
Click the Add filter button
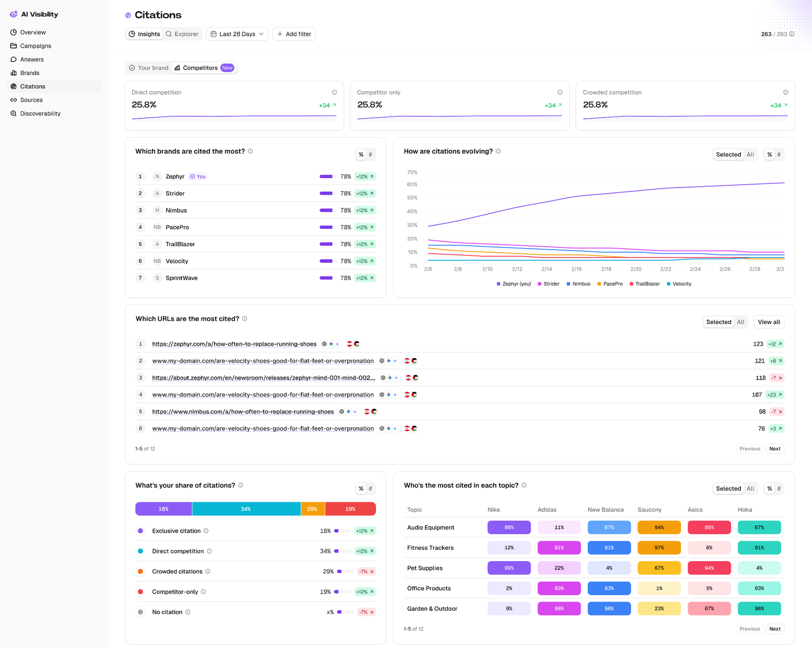(x=294, y=34)
